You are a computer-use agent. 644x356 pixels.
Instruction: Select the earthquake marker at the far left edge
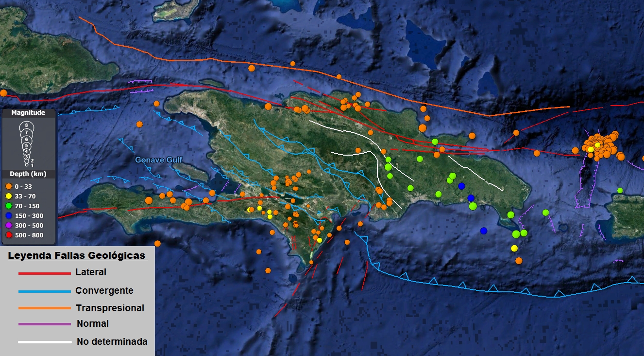[x=3, y=93]
